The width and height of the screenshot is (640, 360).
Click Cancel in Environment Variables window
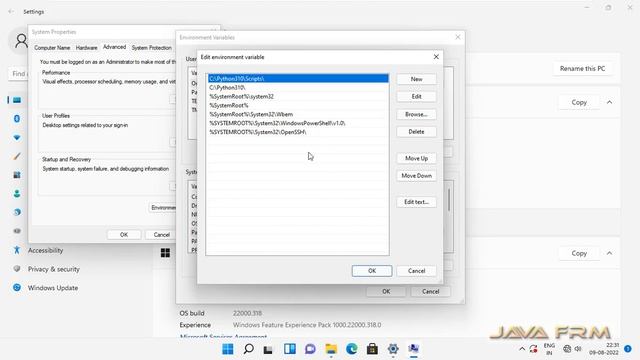(431, 291)
